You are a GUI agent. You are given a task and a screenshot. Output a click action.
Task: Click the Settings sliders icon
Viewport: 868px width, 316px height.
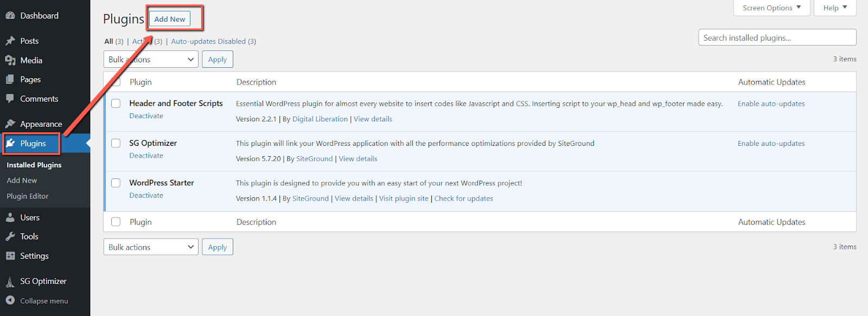click(x=10, y=256)
